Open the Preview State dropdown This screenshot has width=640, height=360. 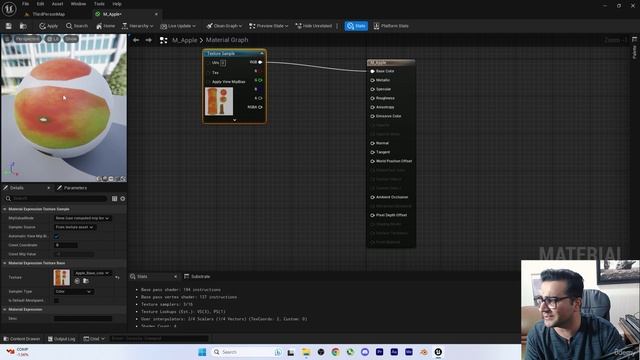[269, 26]
